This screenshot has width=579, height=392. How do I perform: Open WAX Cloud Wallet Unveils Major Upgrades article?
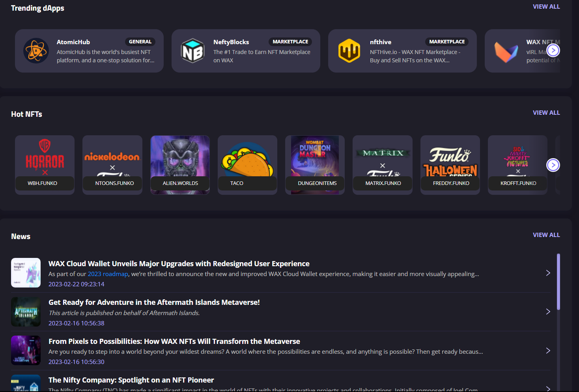(x=179, y=264)
